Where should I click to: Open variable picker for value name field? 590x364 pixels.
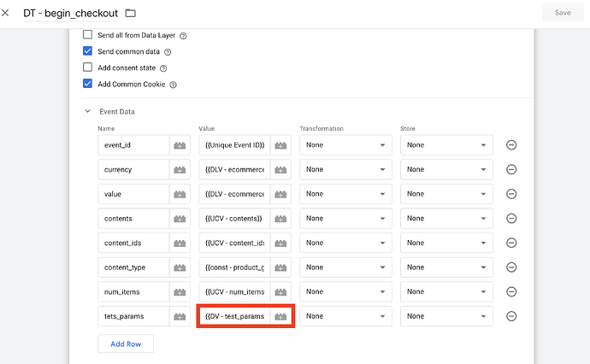point(180,194)
